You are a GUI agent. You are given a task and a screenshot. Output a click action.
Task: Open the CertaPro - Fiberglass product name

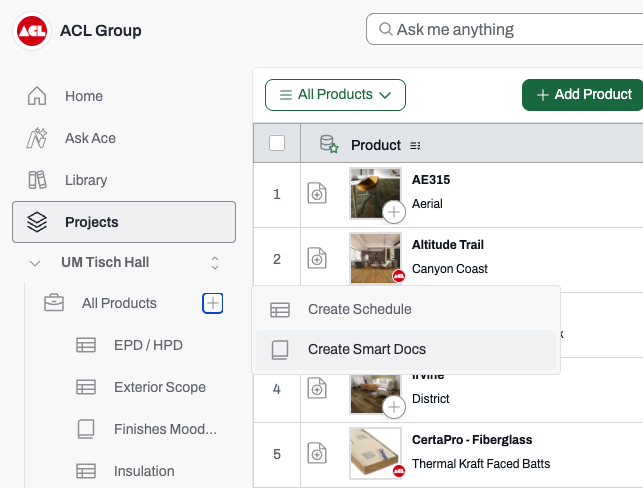point(472,440)
